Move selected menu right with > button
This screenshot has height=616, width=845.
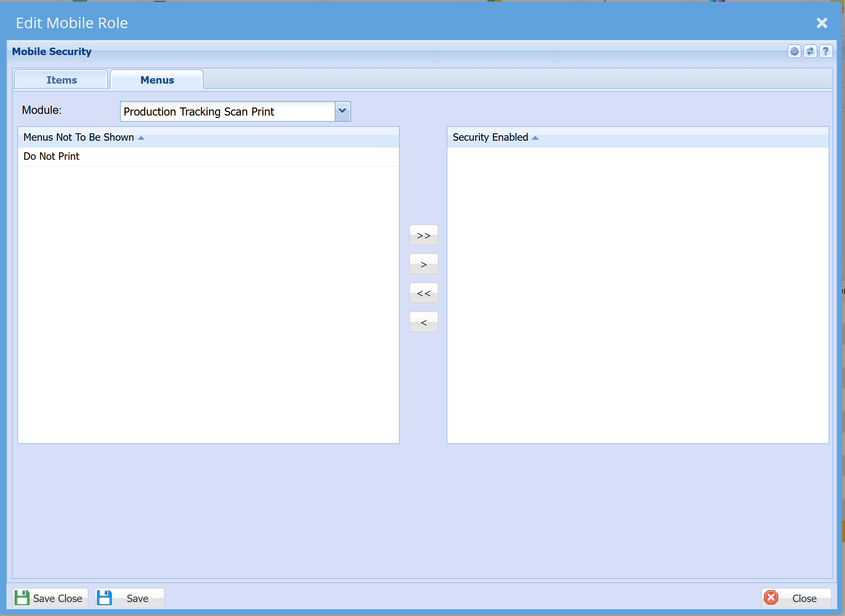(x=424, y=264)
